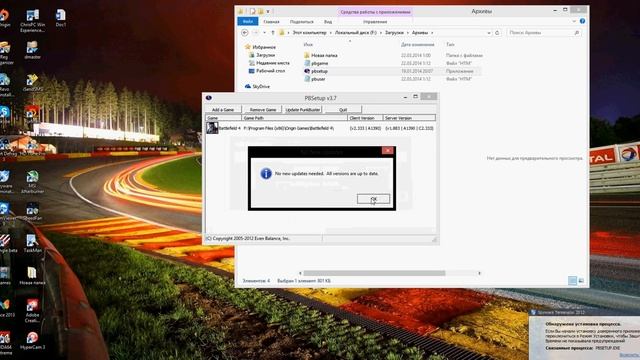Image resolution: width=640 pixels, height=360 pixels.
Task: Click the Adobe Creative desktop icon
Action: pyautogui.click(x=32, y=311)
